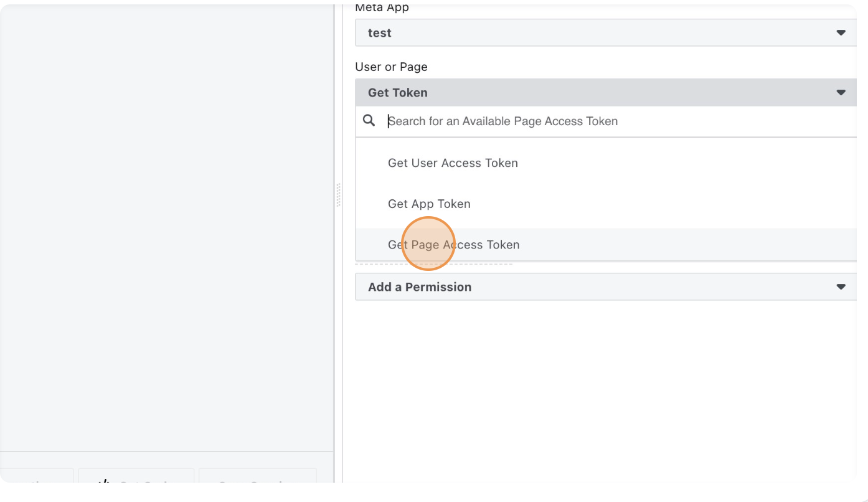Open the Meta App dropdown showing test
The image size is (868, 502).
606,32
